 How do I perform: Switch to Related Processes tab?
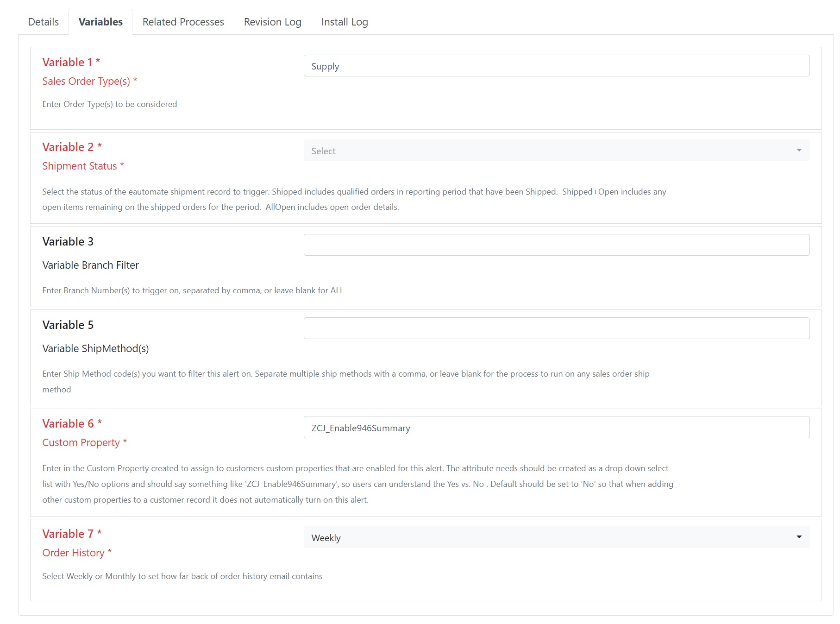coord(183,22)
